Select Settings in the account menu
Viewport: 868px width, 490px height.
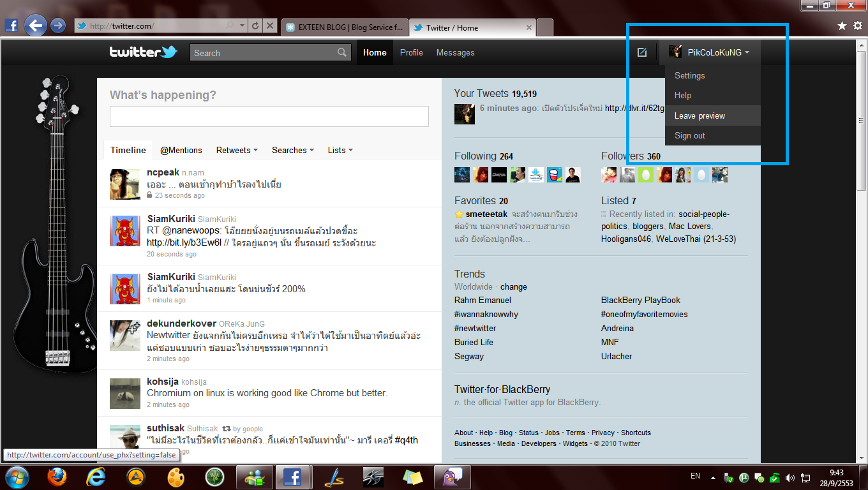coord(690,75)
